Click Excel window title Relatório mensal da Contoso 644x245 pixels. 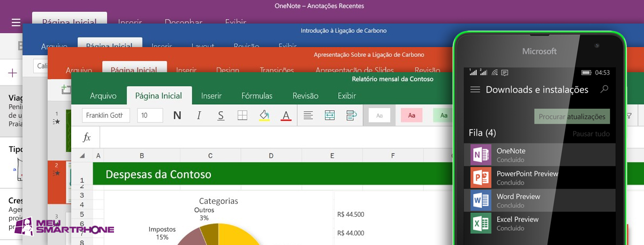coord(392,79)
